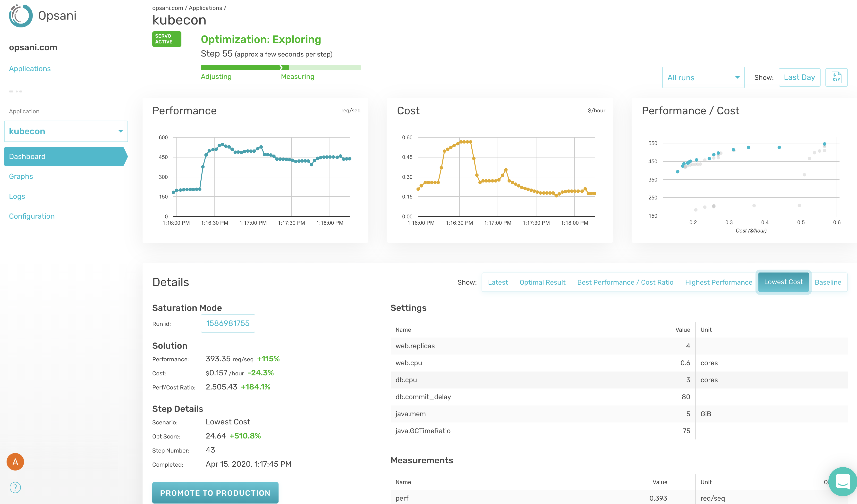Viewport: 857px width, 504px height.
Task: Click the Servo Active status badge
Action: [167, 39]
